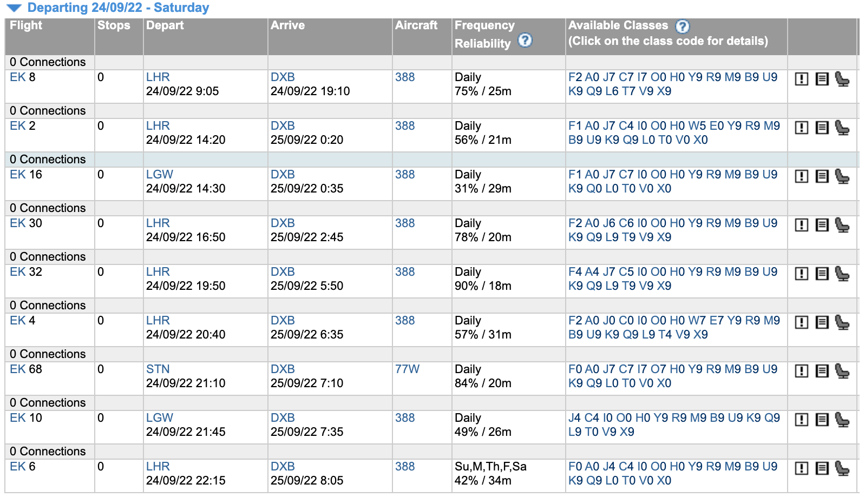Open seat map for flight EK 30
This screenshot has width=865, height=504.
(842, 226)
